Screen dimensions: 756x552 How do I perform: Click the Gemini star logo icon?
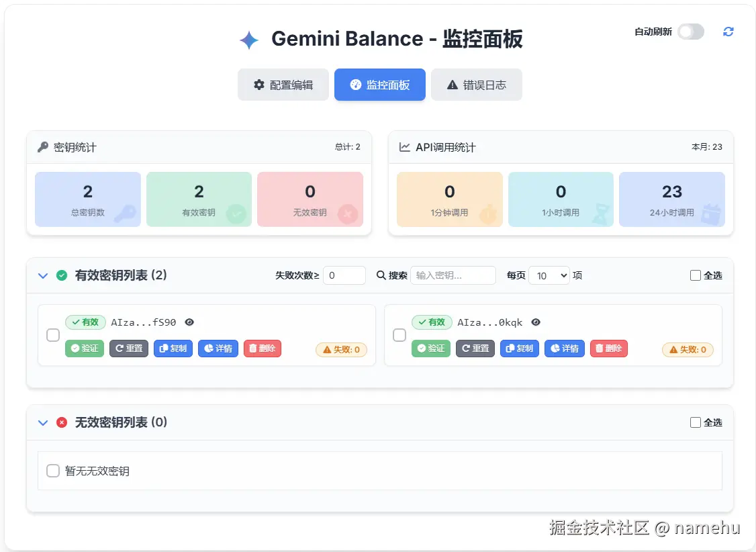pos(249,40)
